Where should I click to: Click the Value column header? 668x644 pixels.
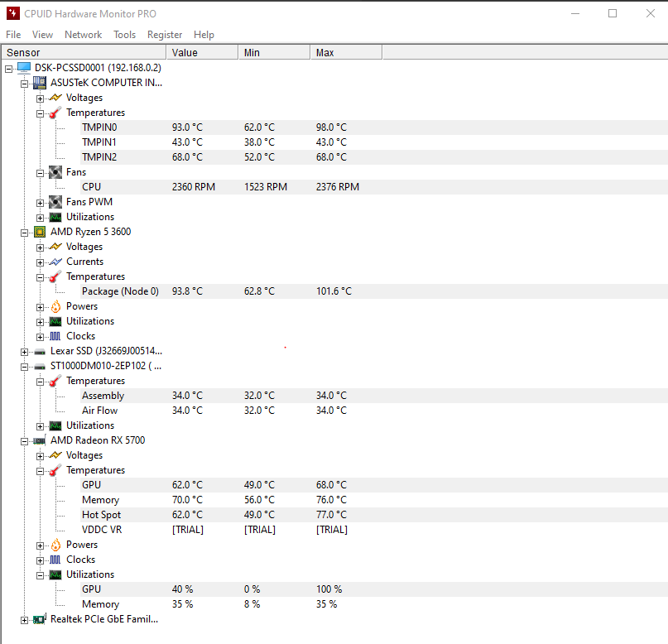(x=202, y=52)
